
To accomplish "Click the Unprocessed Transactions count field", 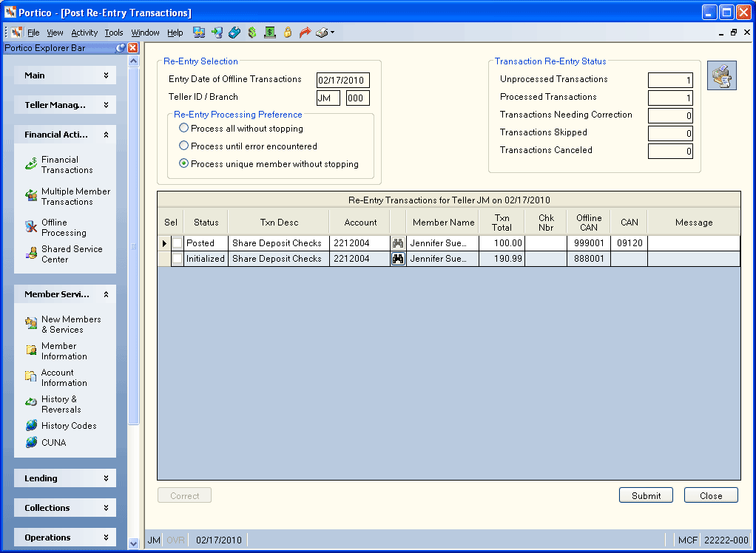I will [x=670, y=80].
